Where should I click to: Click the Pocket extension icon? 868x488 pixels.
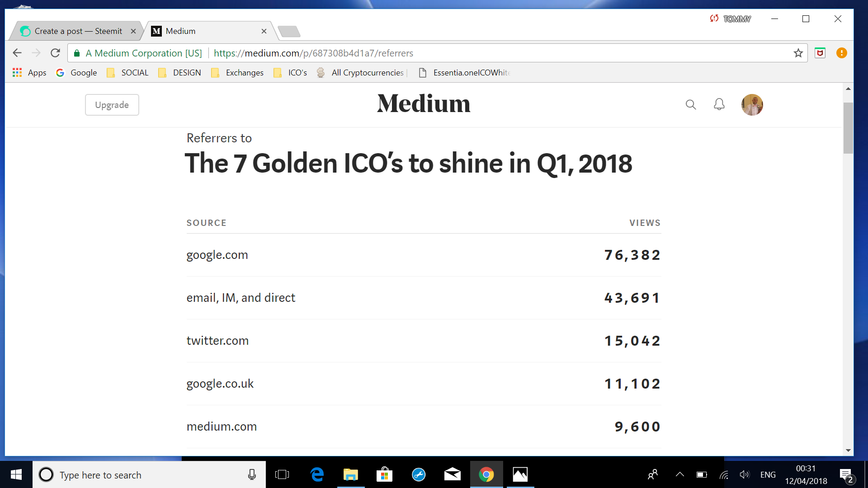tap(820, 53)
